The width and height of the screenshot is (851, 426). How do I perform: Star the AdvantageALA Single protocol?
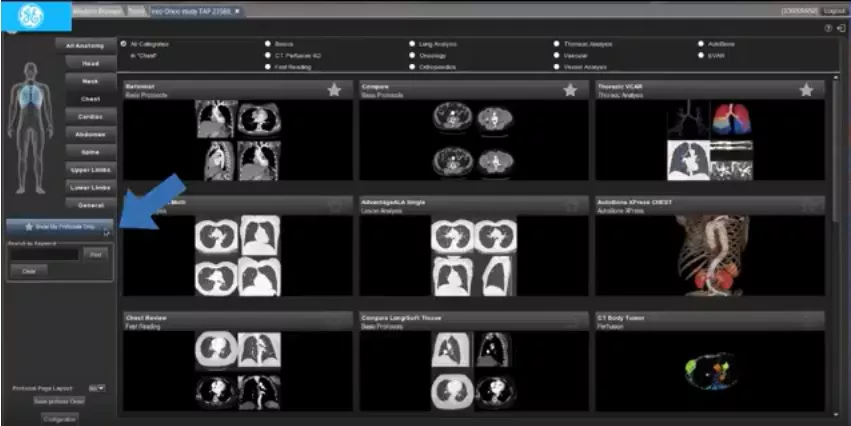(571, 205)
